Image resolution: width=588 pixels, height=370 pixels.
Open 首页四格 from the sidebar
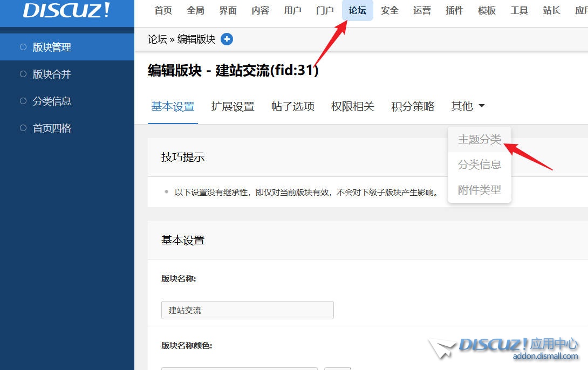click(x=52, y=128)
